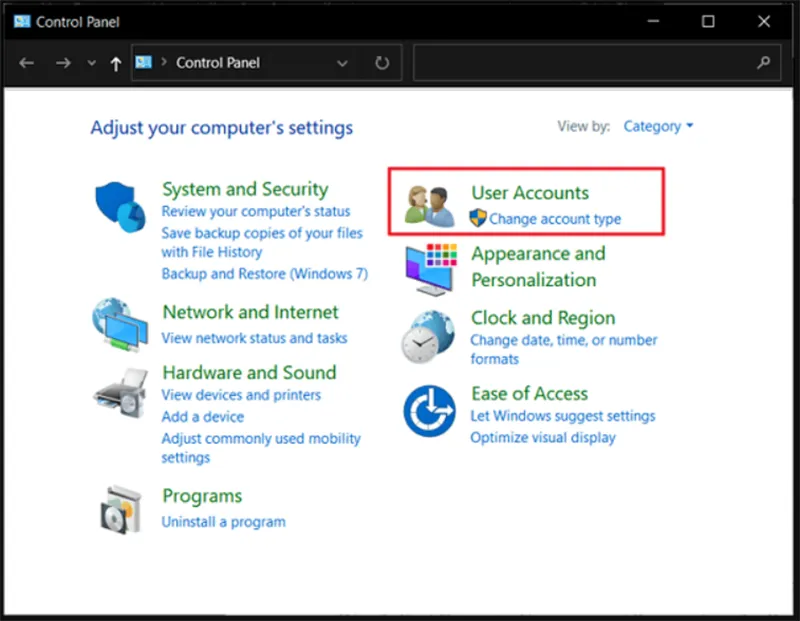The height and width of the screenshot is (621, 800).
Task: Click Let Windows suggest settings
Action: 563,416
